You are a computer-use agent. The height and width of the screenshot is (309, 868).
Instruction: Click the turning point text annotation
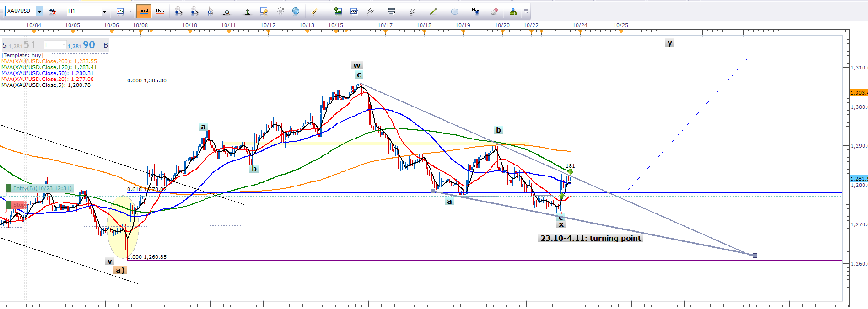tap(590, 238)
